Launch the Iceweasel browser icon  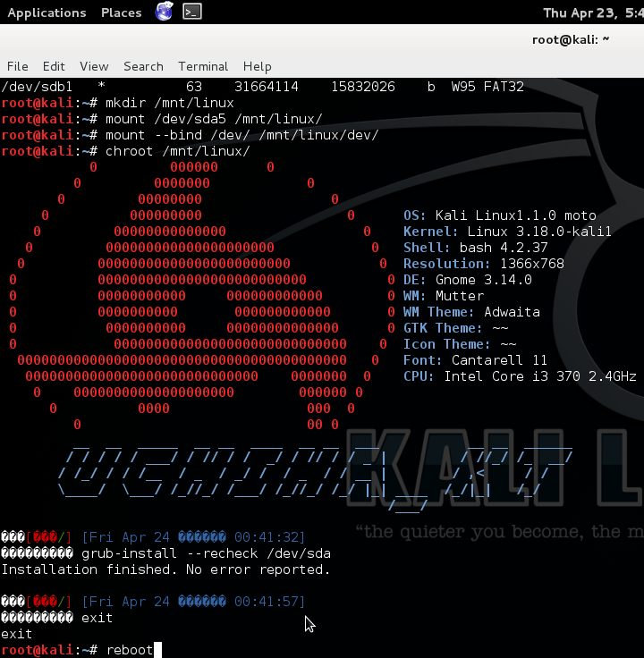(x=165, y=12)
